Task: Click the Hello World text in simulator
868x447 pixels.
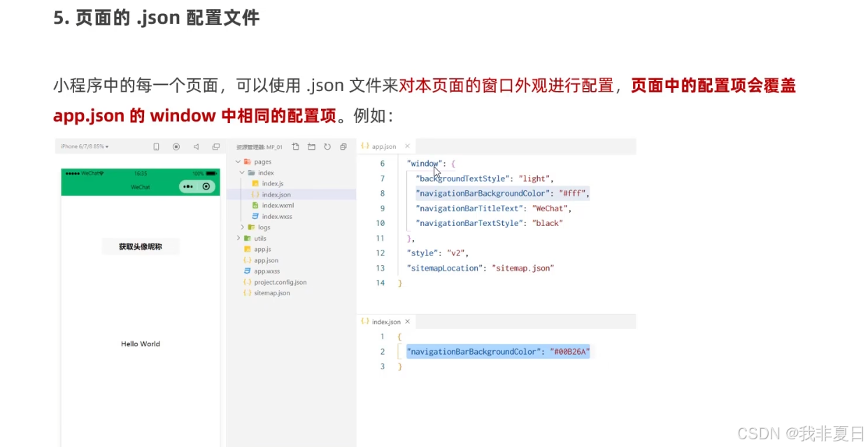Action: pyautogui.click(x=141, y=344)
